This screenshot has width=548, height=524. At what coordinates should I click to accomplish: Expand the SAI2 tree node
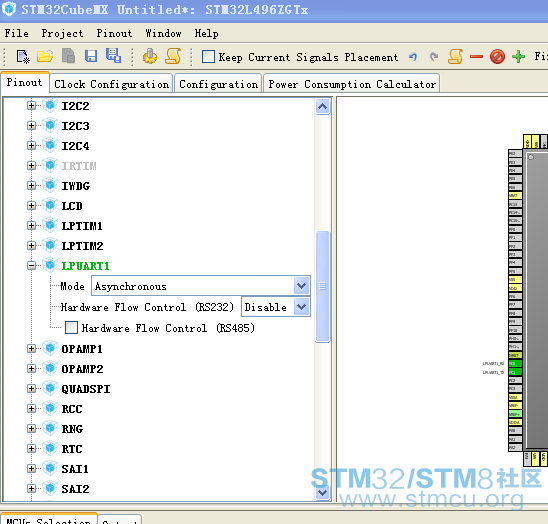point(31,488)
